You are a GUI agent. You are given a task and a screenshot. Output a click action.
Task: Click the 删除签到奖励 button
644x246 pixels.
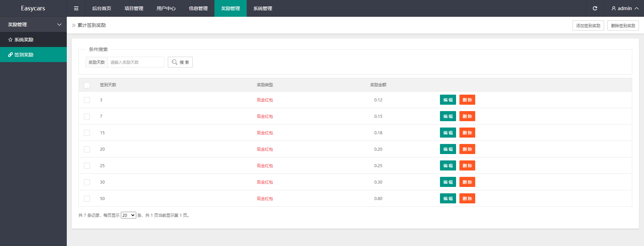[x=623, y=26]
